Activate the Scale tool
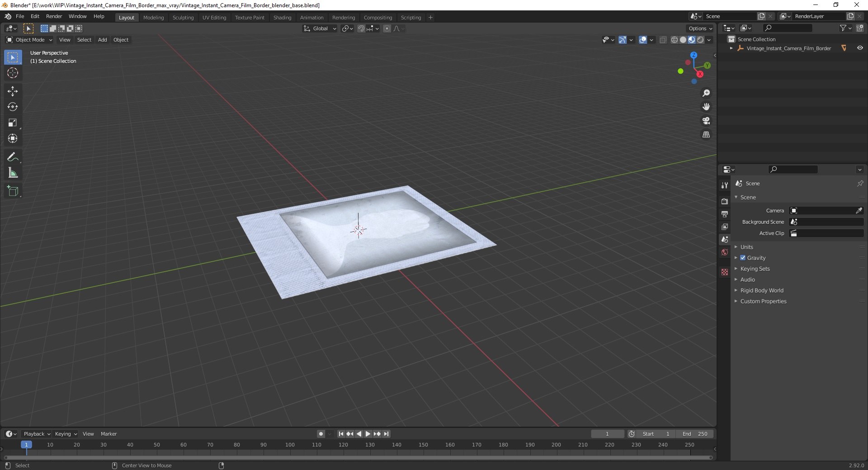This screenshot has height=470, width=868. tap(13, 123)
